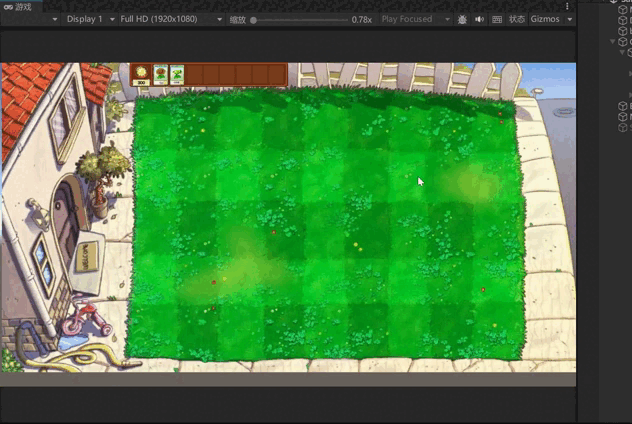Open the Game view three-dot menu
The image size is (632, 424).
(x=567, y=6)
